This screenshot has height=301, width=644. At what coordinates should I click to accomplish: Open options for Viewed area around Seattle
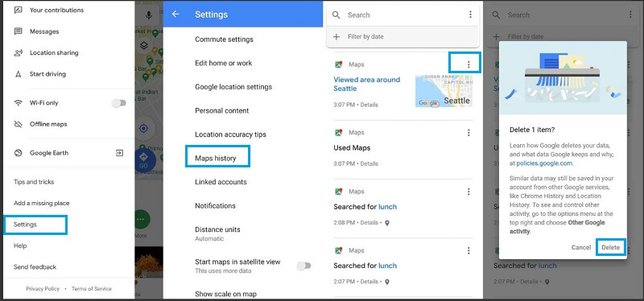(x=469, y=64)
